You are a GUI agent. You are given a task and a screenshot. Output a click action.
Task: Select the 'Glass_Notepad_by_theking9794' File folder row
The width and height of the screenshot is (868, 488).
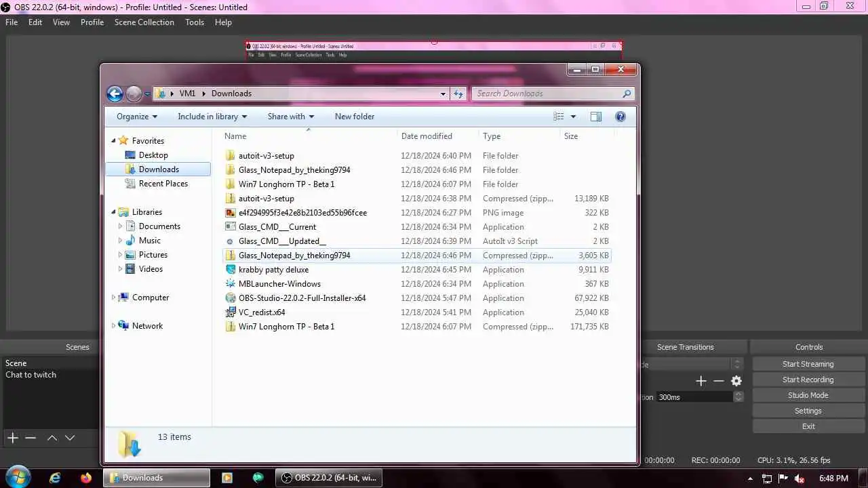click(417, 170)
